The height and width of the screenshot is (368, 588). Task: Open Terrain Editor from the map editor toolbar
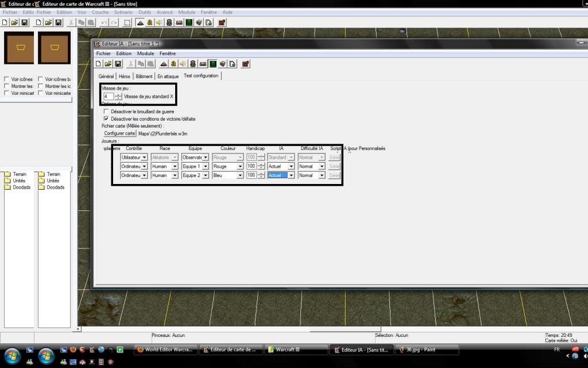coord(140,22)
